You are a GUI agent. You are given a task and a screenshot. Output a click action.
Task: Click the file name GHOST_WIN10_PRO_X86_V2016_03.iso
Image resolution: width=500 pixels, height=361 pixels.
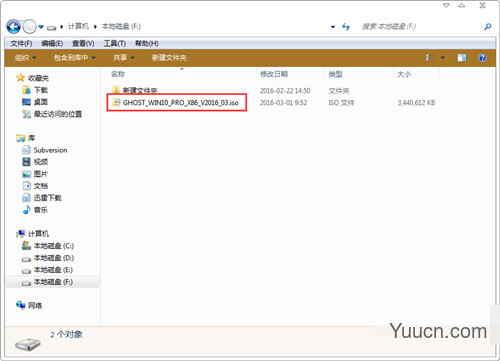[x=181, y=102]
